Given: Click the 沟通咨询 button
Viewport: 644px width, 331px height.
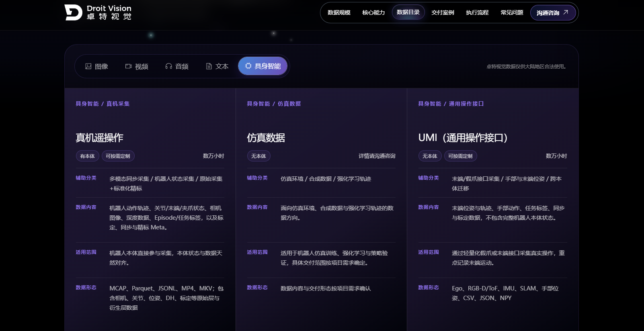Looking at the screenshot, I should [553, 12].
